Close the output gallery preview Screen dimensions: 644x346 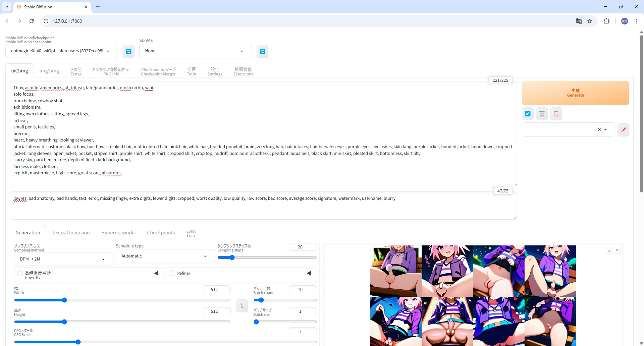click(617, 250)
